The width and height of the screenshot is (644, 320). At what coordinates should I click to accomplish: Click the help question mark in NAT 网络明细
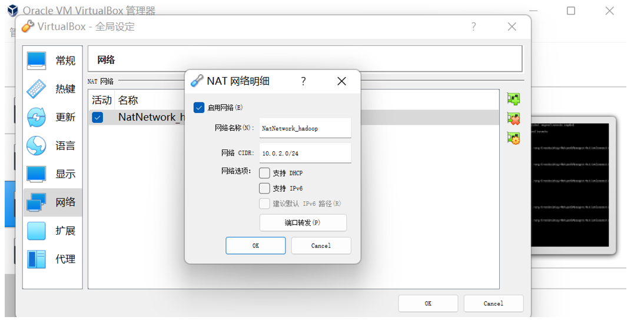point(303,81)
